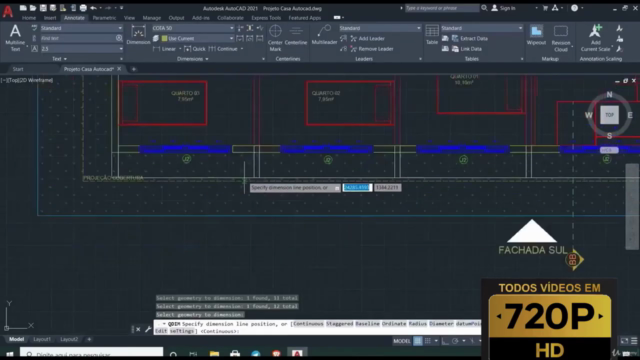Toggle the grid display in status bar
This screenshot has width=640, height=360.
click(x=418, y=341)
